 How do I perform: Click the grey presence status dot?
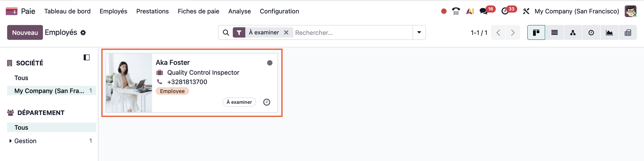click(x=270, y=63)
